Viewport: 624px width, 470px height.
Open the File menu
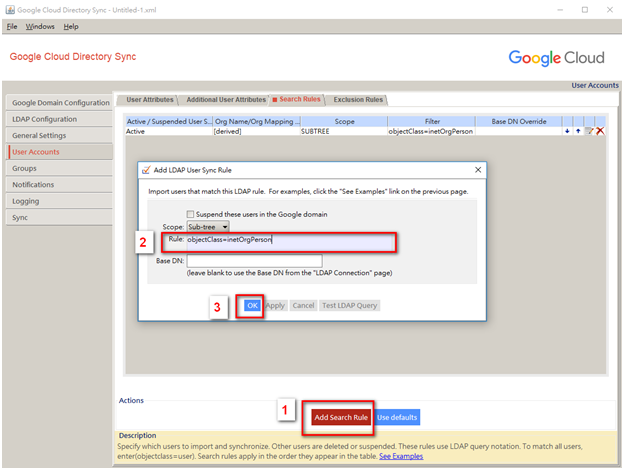(x=12, y=26)
